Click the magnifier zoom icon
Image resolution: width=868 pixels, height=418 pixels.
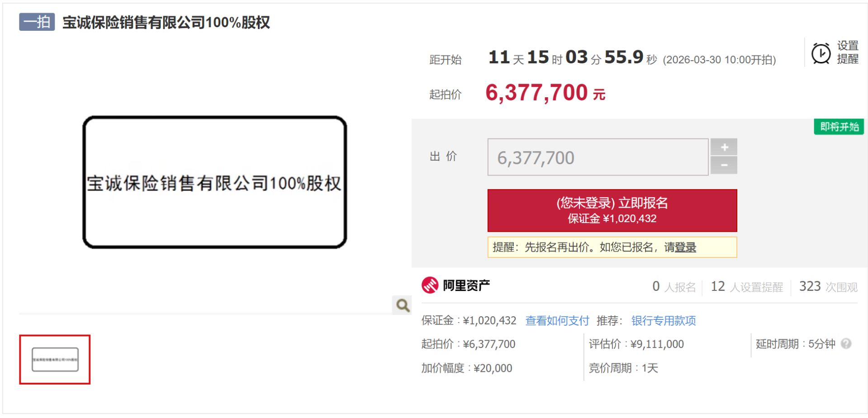tap(403, 305)
